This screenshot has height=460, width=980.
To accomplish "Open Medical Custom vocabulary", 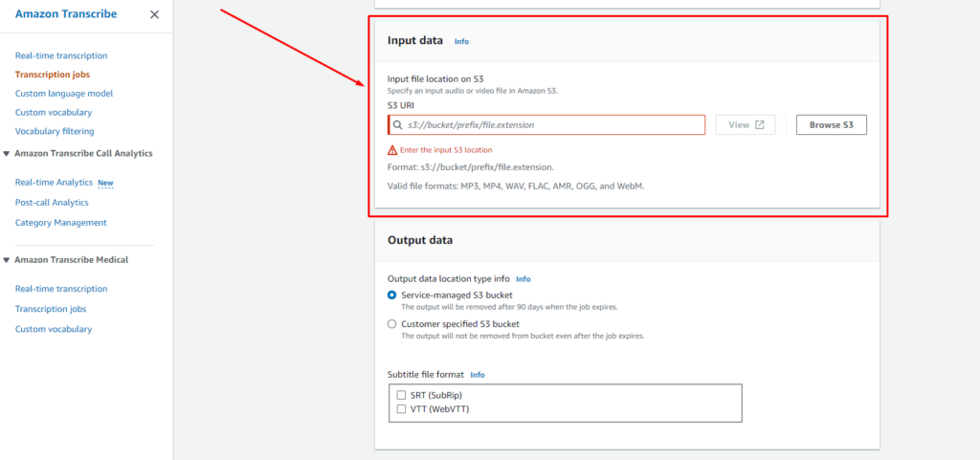I will click(x=54, y=329).
